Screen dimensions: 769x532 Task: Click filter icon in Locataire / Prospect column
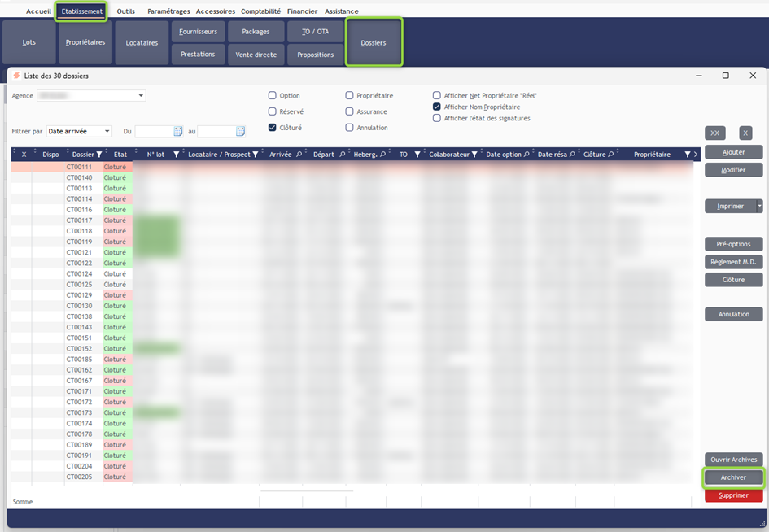click(x=255, y=155)
